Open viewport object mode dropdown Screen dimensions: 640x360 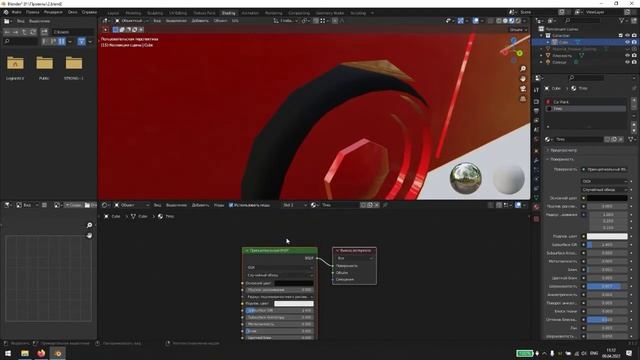pos(131,20)
